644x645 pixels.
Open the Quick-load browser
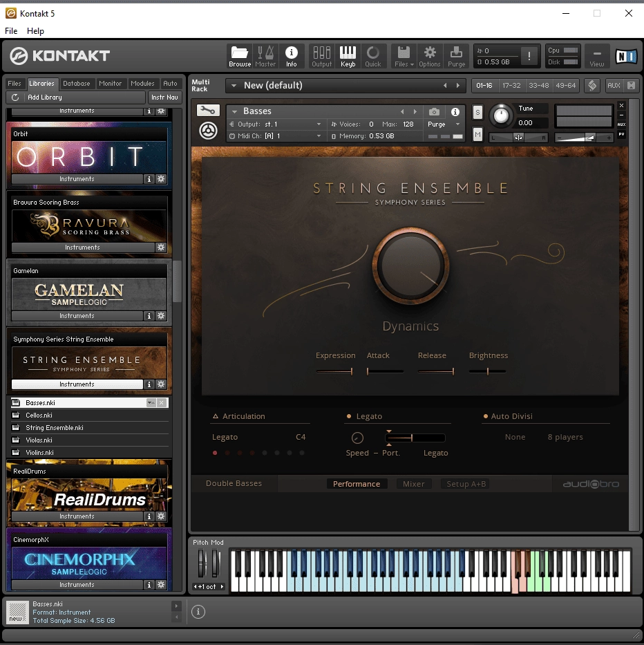(373, 56)
